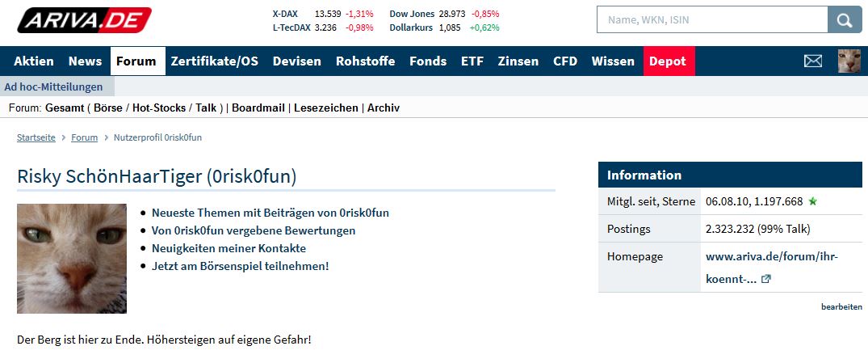Image resolution: width=868 pixels, height=363 pixels.
Task: Click Ad hoc-Mitteilungen tab
Action: coord(54,87)
